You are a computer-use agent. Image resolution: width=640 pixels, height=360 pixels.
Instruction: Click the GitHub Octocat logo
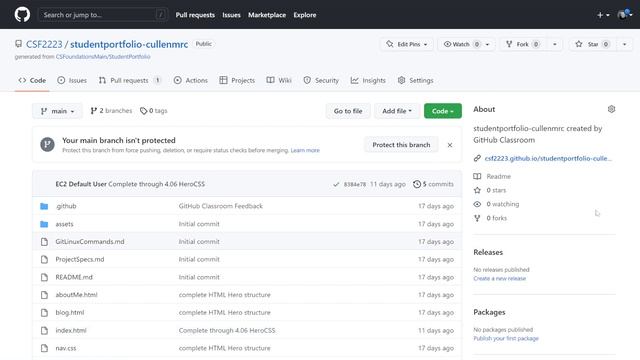[x=22, y=15]
